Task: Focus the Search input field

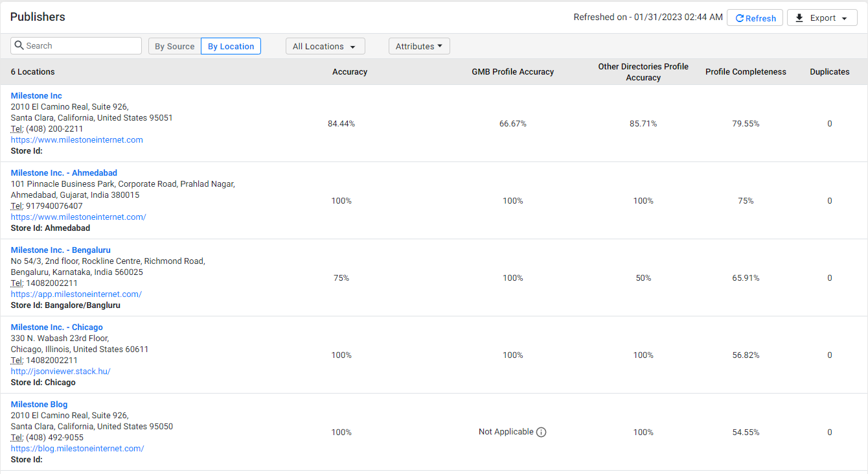Action: tap(76, 46)
